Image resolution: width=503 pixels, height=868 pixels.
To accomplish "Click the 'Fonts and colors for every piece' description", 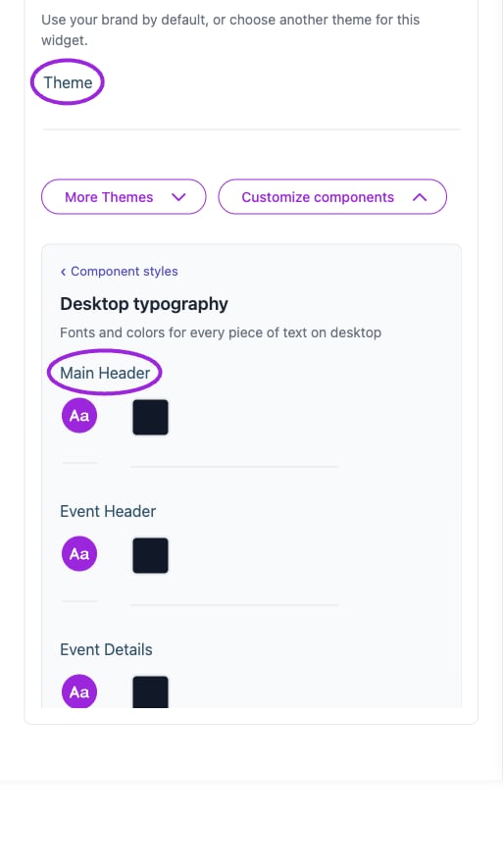I will pos(221,332).
